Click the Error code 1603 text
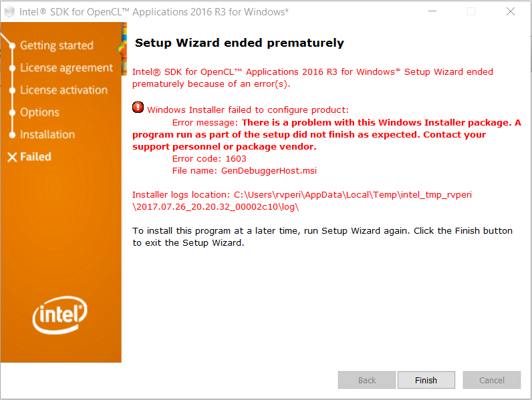This screenshot has width=532, height=400. pos(209,159)
